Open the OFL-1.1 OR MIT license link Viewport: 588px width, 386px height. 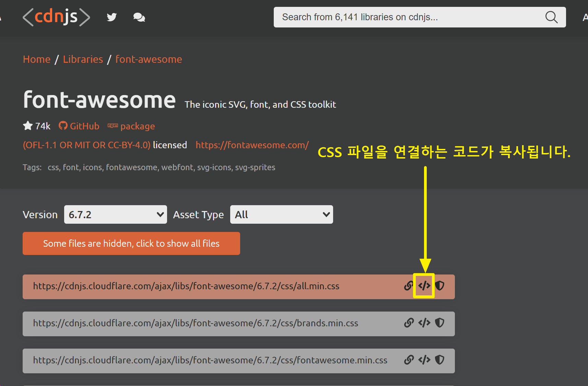(x=86, y=145)
